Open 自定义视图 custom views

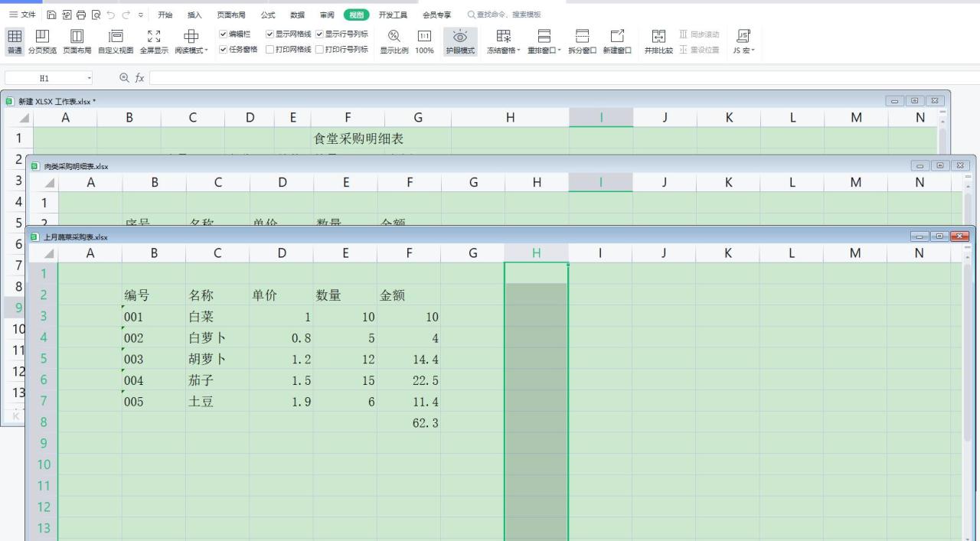coord(116,41)
